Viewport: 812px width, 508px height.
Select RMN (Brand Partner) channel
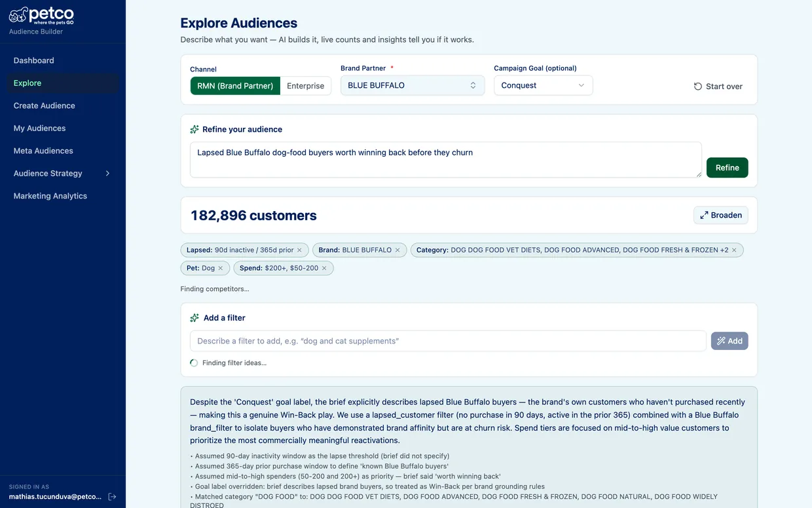235,86
